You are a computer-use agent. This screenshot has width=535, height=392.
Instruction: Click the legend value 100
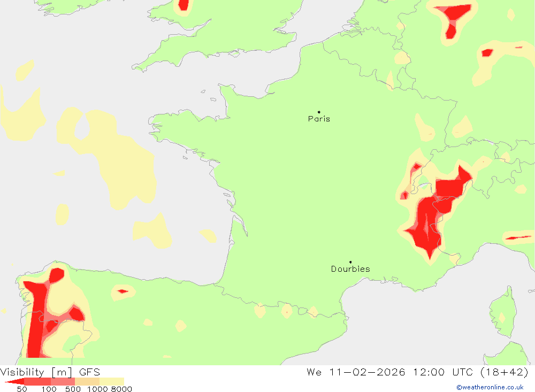point(49,389)
